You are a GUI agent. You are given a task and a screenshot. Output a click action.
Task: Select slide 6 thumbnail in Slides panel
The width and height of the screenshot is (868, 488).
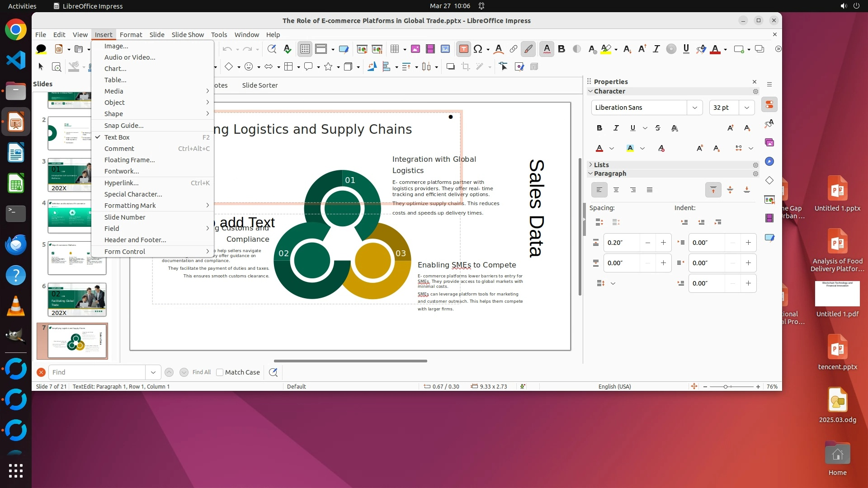(x=77, y=300)
